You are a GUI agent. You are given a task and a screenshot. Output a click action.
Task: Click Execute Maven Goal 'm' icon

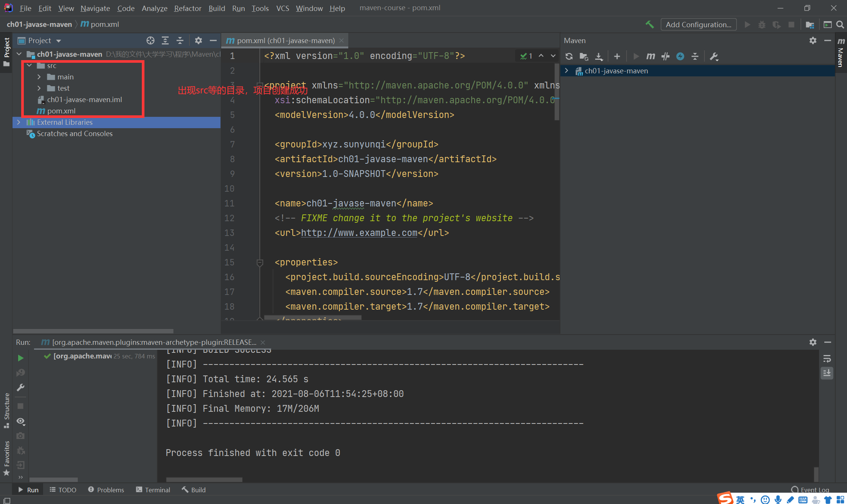pos(650,56)
